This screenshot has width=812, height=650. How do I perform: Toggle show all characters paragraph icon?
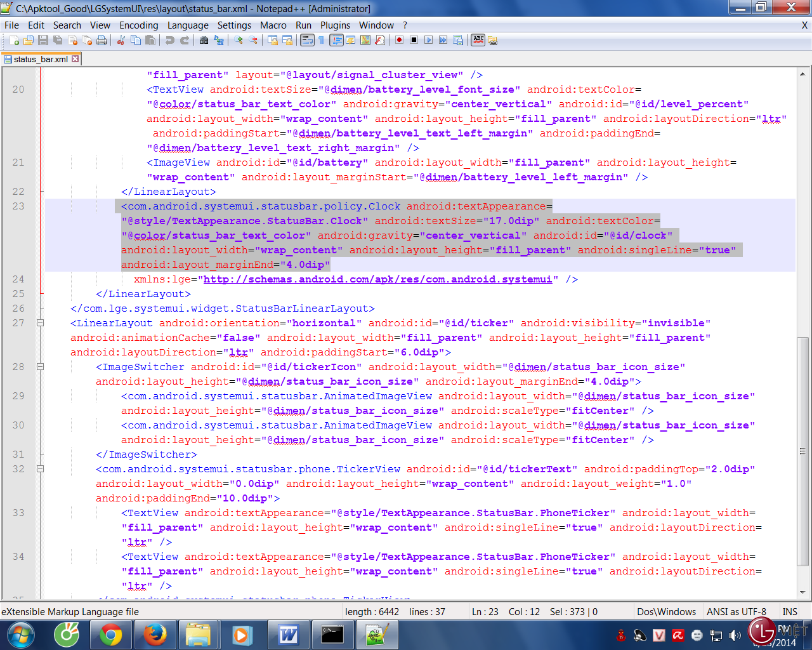(x=321, y=40)
